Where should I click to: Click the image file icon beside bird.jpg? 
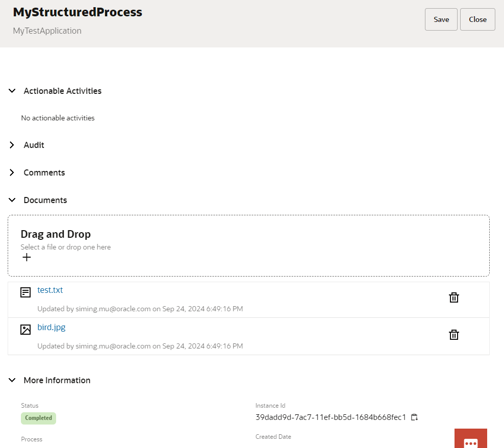[x=26, y=330]
